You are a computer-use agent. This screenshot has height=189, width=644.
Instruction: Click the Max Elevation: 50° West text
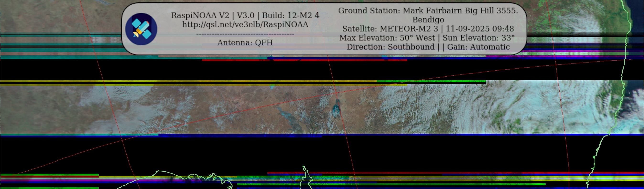point(387,38)
